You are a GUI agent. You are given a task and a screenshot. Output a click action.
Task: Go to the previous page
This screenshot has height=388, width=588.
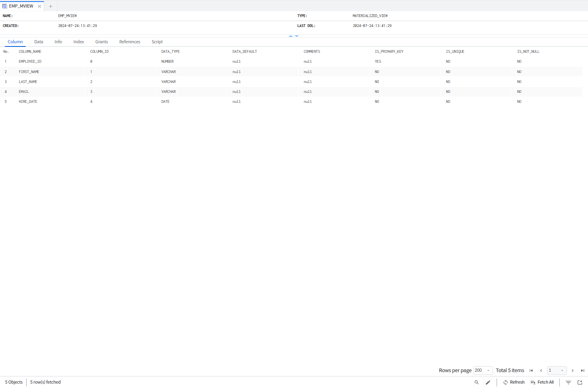[x=541, y=371]
